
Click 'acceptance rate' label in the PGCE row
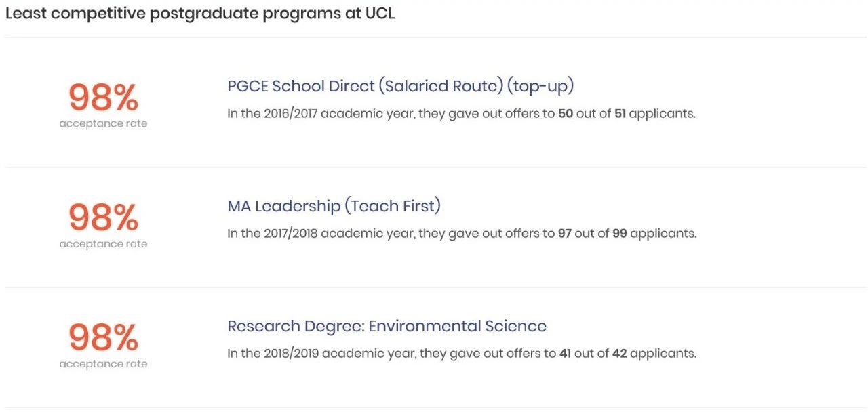[x=103, y=124]
